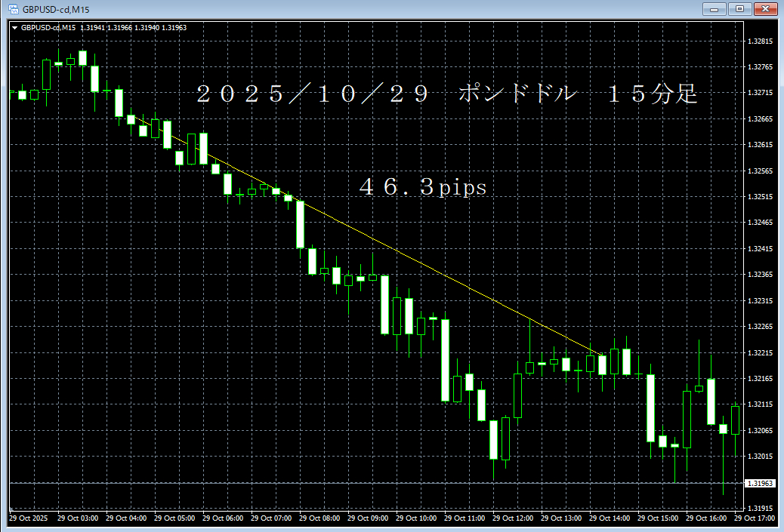The height and width of the screenshot is (532, 784).
Task: Expand the triangle beside GBPUSD-cd,M15 symbol label
Action: coord(14,28)
